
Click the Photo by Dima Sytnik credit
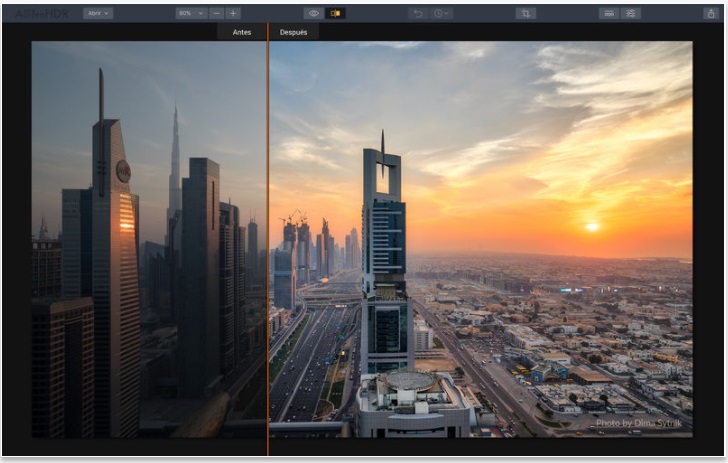[637, 423]
